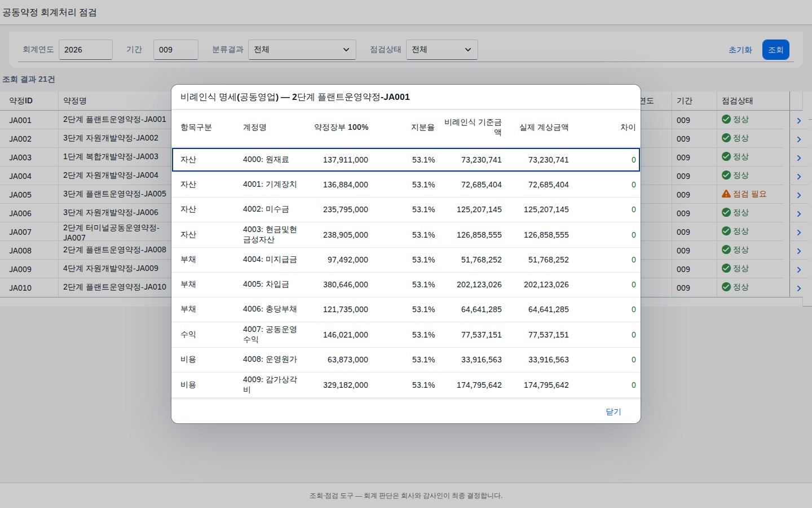Click the green check icon for JA001 status
Screen dimensions: 812x508
(x=726, y=119)
